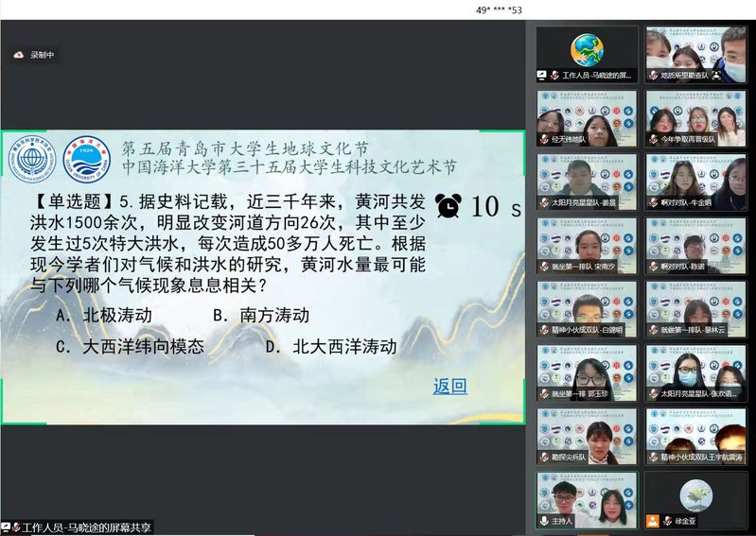
Task: Click the 啊对对队-牛金娟 participant video
Action: click(695, 181)
